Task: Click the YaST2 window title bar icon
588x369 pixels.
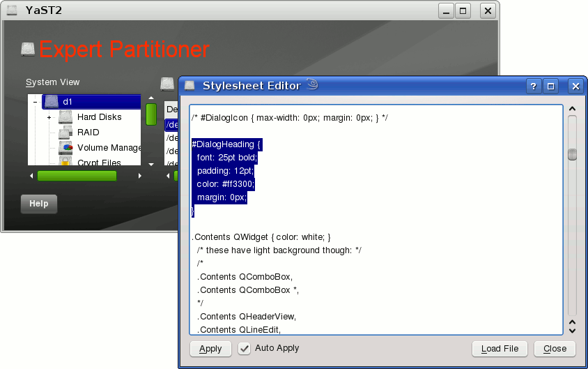Action: 12,10
